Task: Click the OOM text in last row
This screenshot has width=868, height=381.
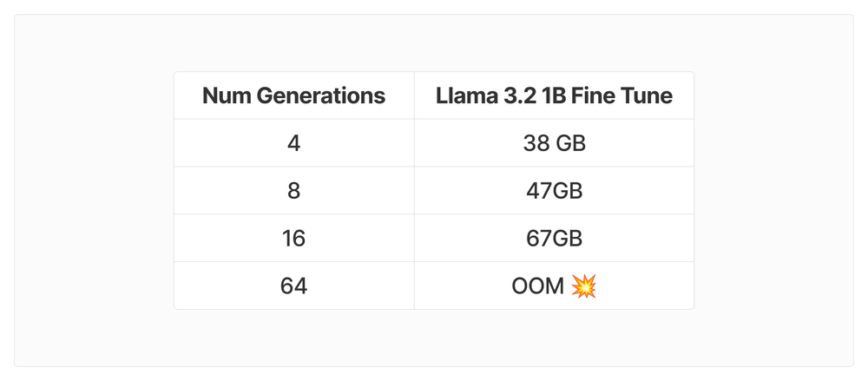Action: [538, 286]
